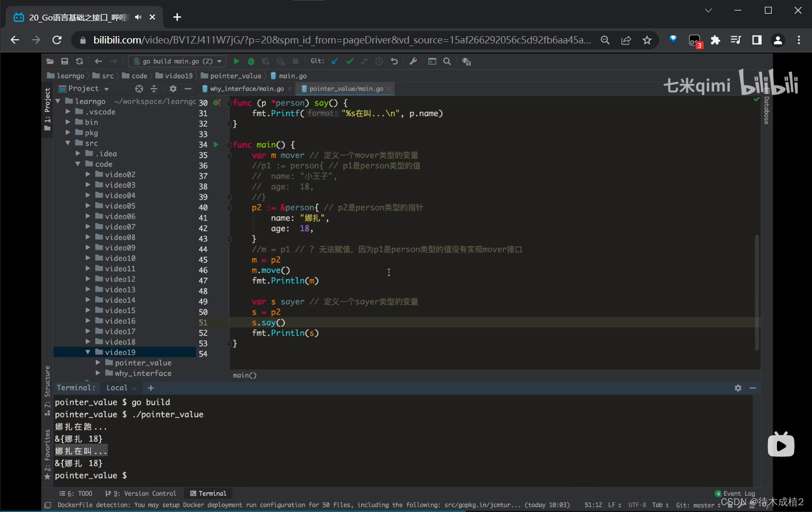Expand the pkg folder
812x512 pixels.
(x=68, y=132)
